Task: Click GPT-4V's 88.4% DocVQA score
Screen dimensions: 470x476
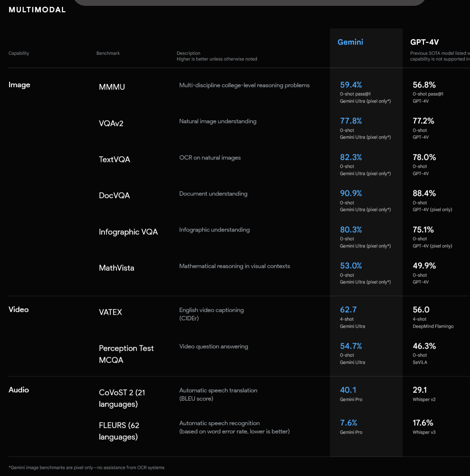Action: pos(424,193)
